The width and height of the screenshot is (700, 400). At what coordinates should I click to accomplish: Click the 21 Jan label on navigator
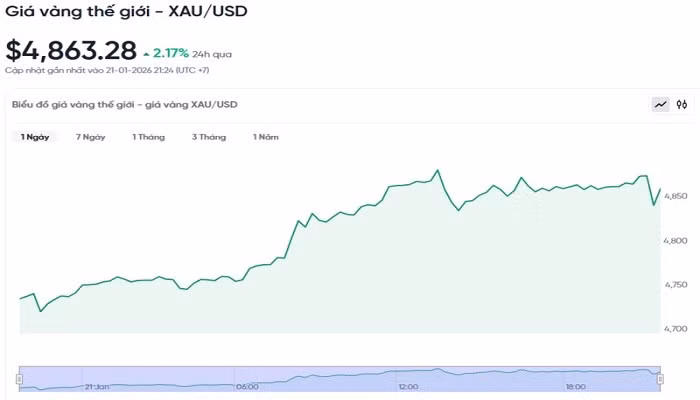pos(97,386)
